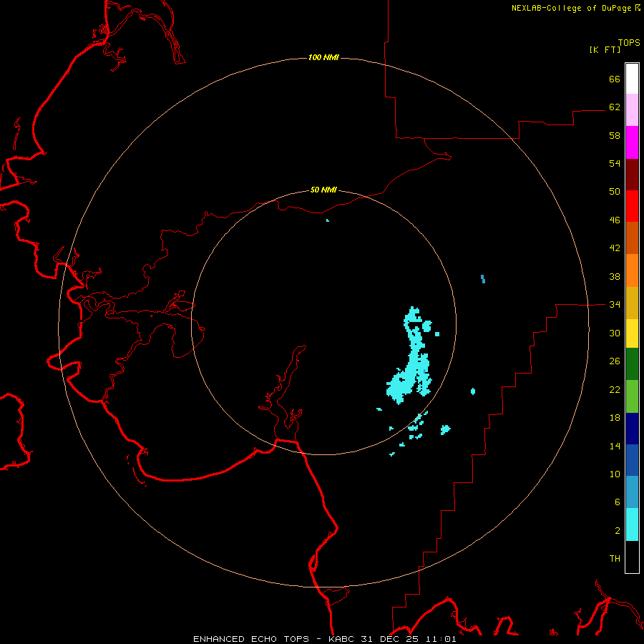Screen dimensions: 644x644
Task: Click the white swatch atop the legend
Action: (632, 79)
